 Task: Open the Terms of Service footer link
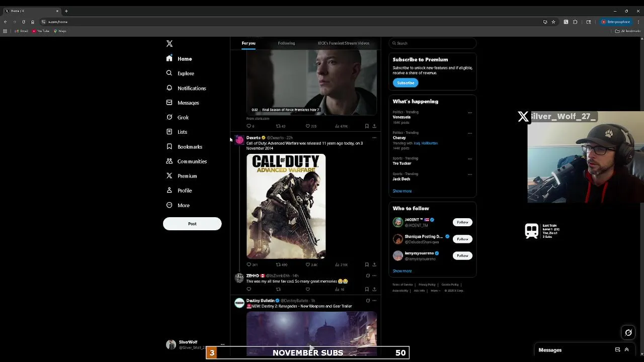pyautogui.click(x=403, y=285)
